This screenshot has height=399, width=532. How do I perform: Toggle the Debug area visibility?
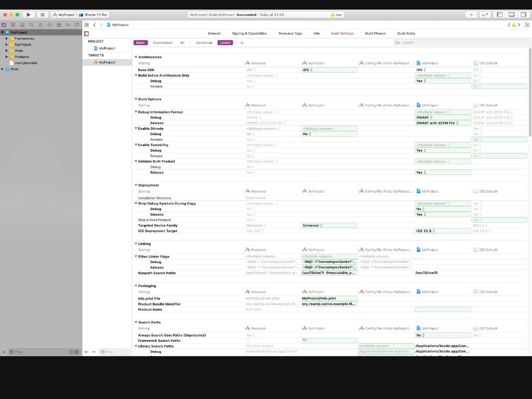coord(511,15)
